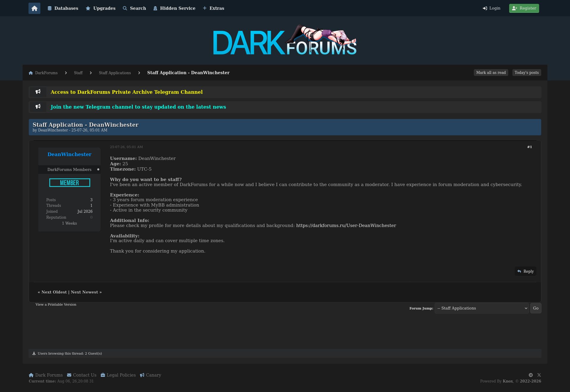570x392 pixels.
Task: Click the 'Users browsing this thread' text
Action: tap(70, 353)
